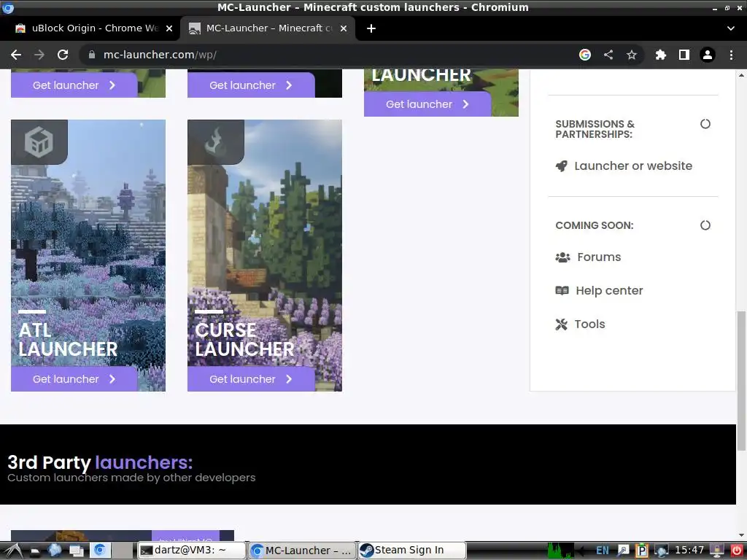
Task: Toggle the browser side panel icon
Action: 684,55
